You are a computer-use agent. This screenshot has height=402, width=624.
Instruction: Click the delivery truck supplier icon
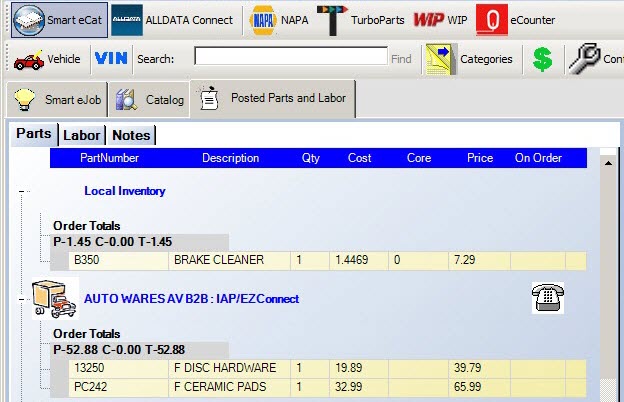click(x=54, y=298)
